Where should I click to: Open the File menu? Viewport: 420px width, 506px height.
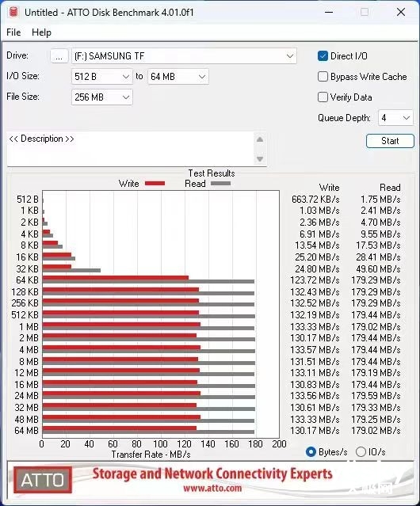13,32
